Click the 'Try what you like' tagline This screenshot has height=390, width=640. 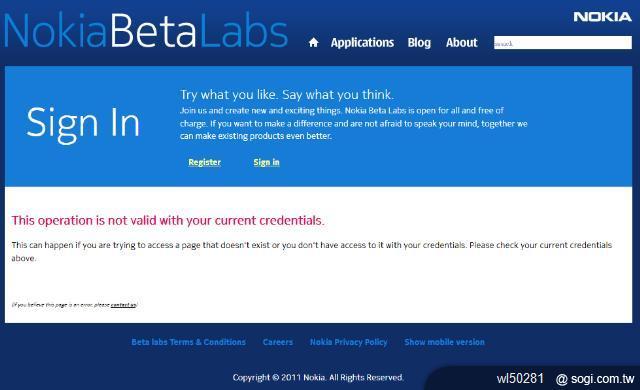(x=287, y=95)
